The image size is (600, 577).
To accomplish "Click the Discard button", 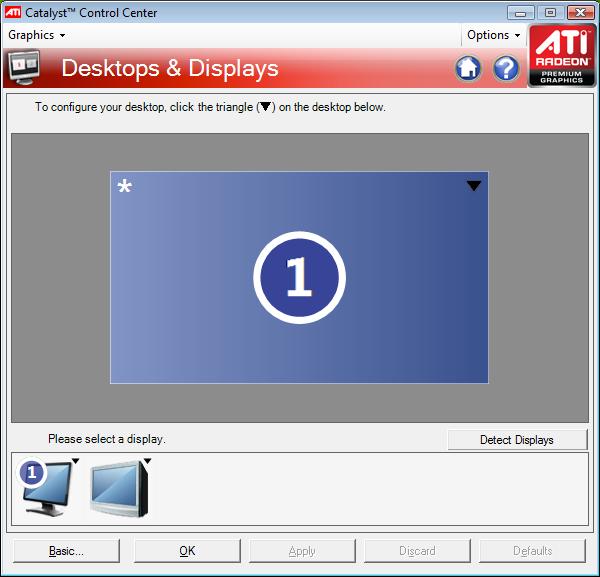I will 417,551.
